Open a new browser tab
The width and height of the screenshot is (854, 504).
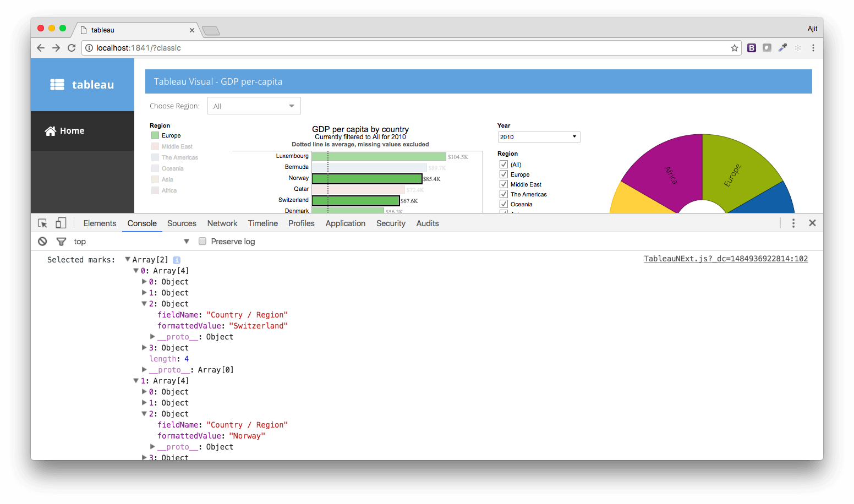click(x=211, y=31)
